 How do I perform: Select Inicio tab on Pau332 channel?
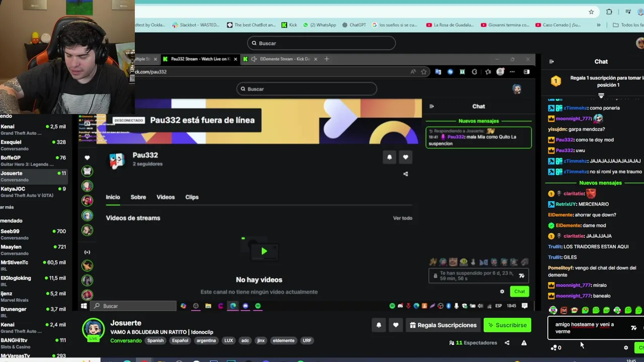(x=113, y=197)
